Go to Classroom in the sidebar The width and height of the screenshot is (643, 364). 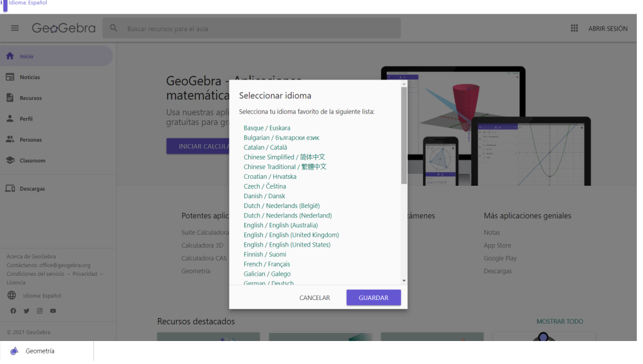[32, 160]
